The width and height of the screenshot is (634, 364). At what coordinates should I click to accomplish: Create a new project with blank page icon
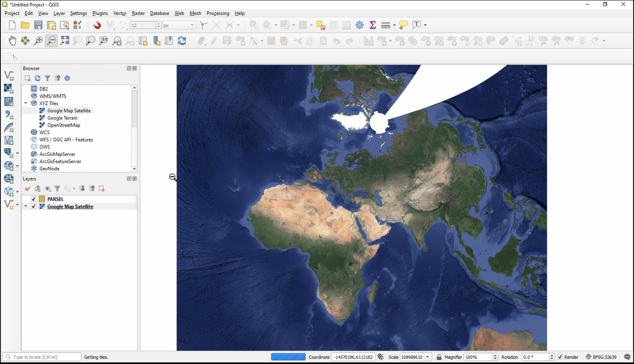pyautogui.click(x=12, y=25)
